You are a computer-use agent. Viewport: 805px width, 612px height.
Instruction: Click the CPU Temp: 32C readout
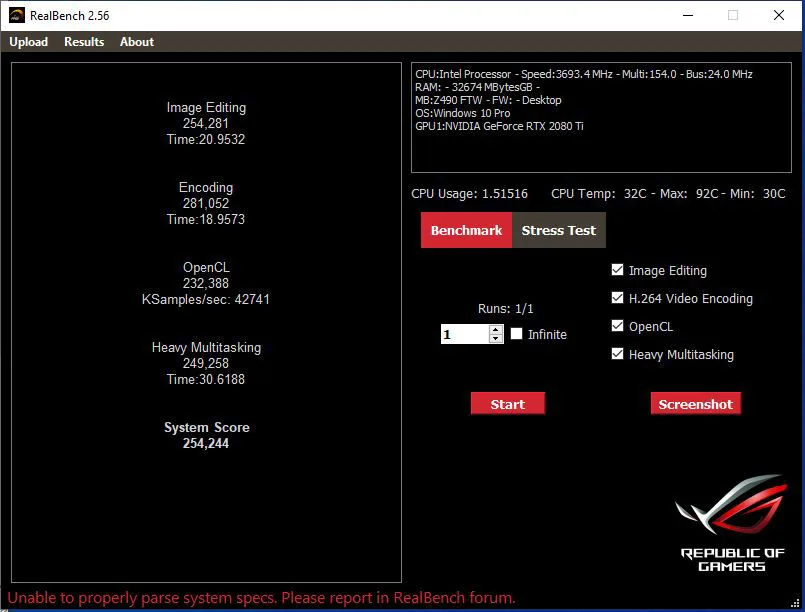pyautogui.click(x=599, y=194)
